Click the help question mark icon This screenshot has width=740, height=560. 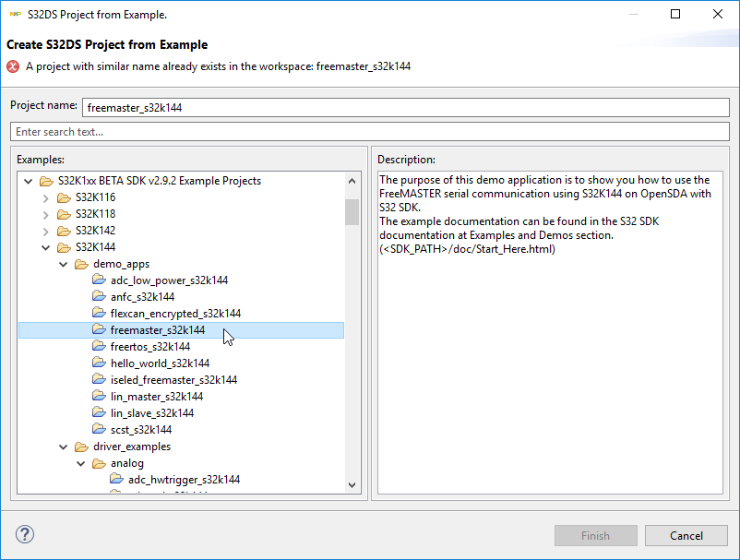(x=25, y=535)
